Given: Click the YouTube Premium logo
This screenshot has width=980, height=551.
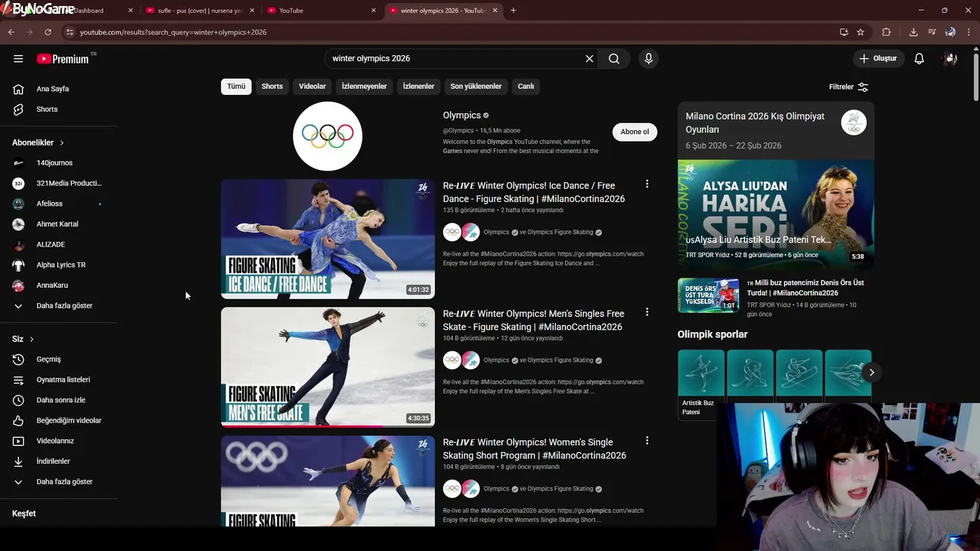Looking at the screenshot, I should (63, 59).
